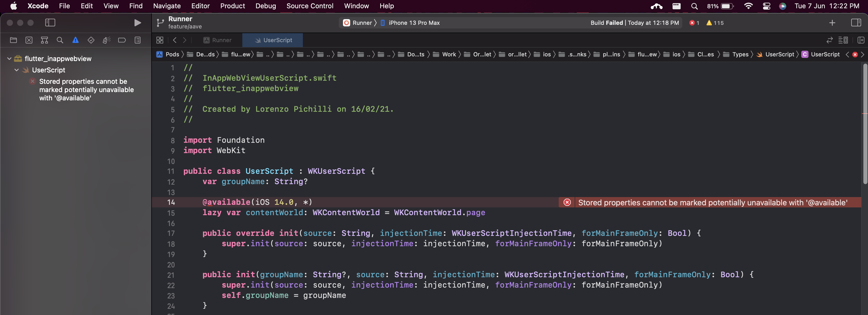Open the Source Control menu
Image resolution: width=868 pixels, height=315 pixels.
310,6
